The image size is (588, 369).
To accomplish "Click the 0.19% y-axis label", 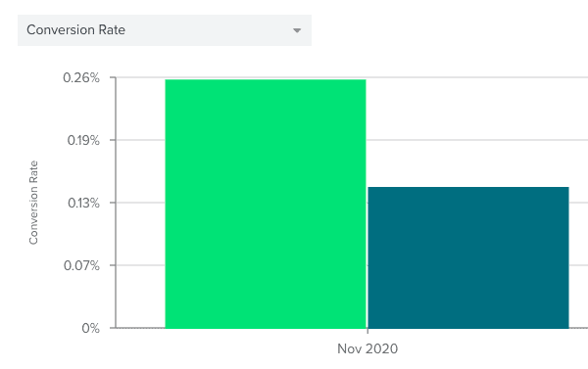I will [83, 140].
